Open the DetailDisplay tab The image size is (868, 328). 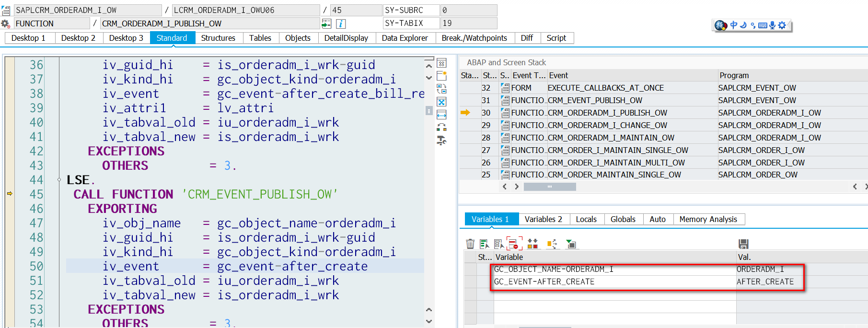[346, 38]
